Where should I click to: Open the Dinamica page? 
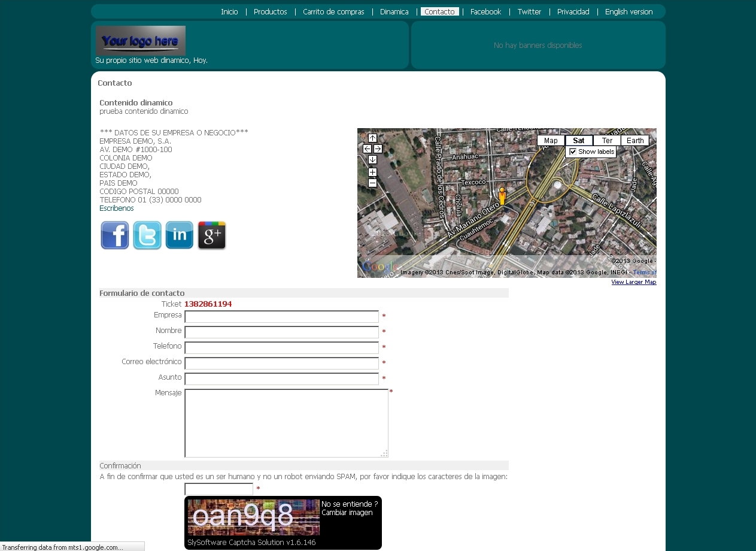click(394, 12)
